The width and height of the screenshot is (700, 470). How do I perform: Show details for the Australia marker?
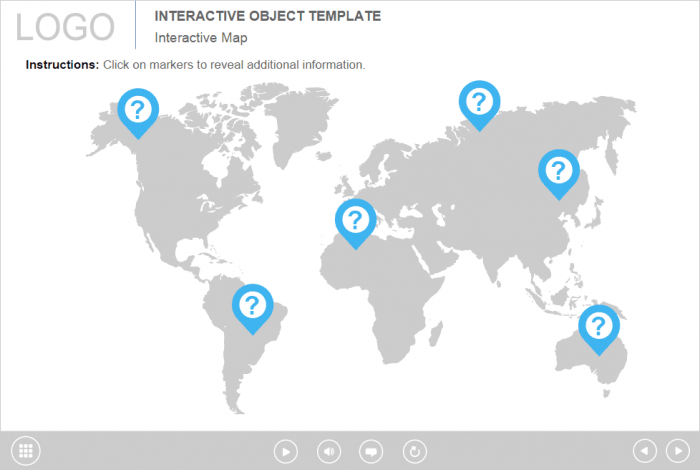(598, 326)
